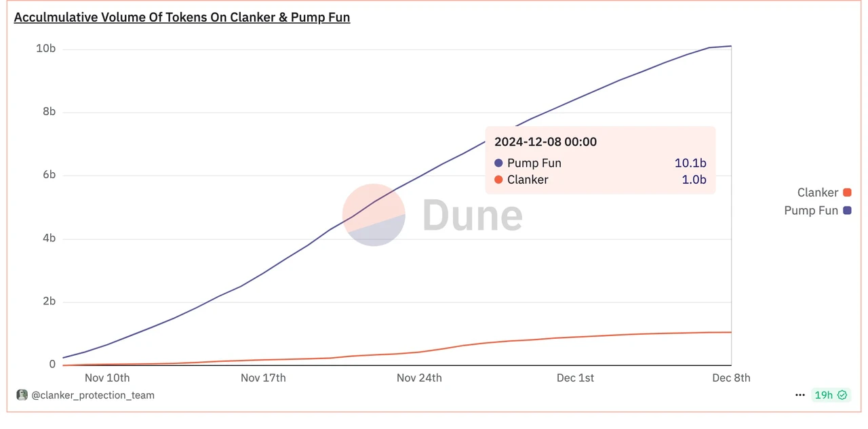Screen dimensions: 868x429
Task: Click the 10b y-axis label
Action: click(45, 49)
